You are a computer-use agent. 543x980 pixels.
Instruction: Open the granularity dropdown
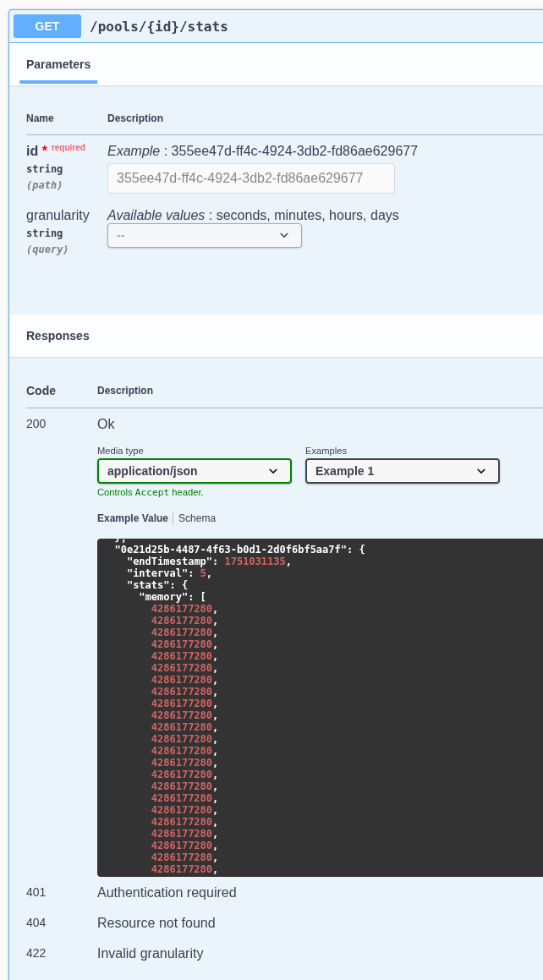pyautogui.click(x=205, y=236)
